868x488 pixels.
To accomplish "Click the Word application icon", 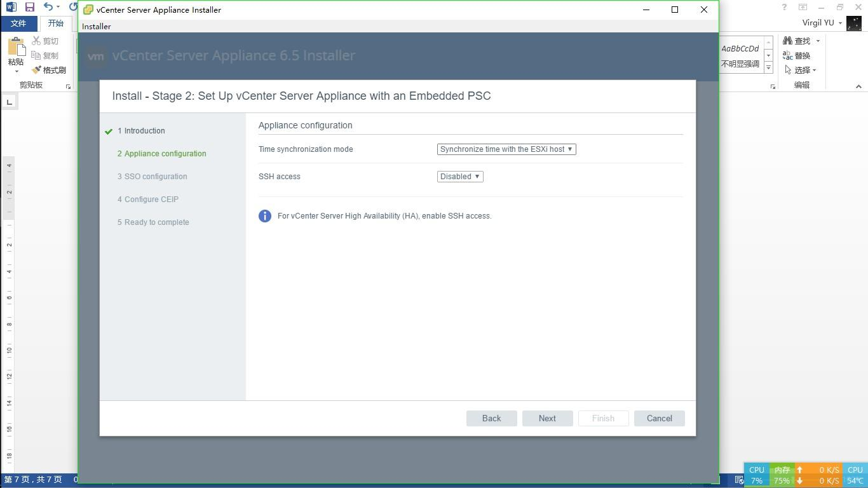I will 11,7.
